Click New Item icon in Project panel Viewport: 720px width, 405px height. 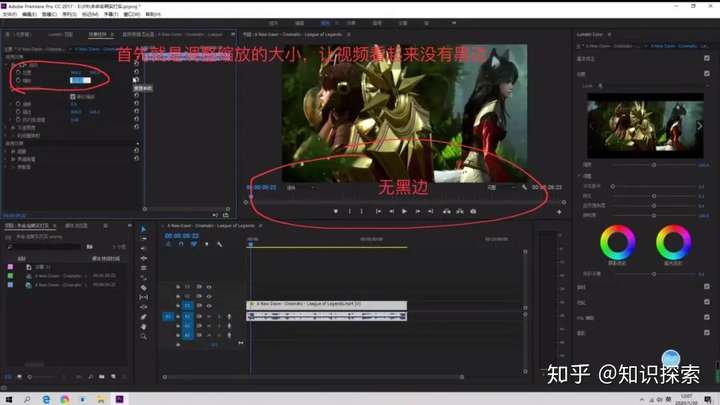coord(113,377)
